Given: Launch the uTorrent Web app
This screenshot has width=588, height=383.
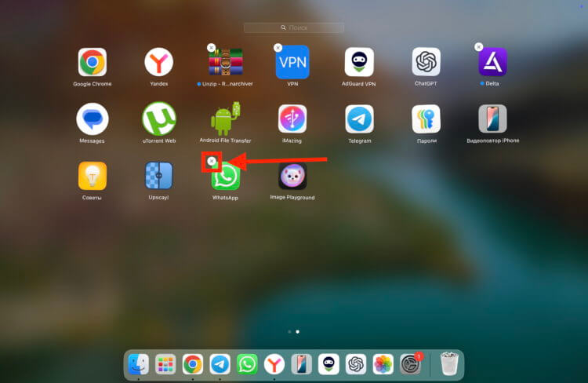Looking at the screenshot, I should click(x=158, y=119).
